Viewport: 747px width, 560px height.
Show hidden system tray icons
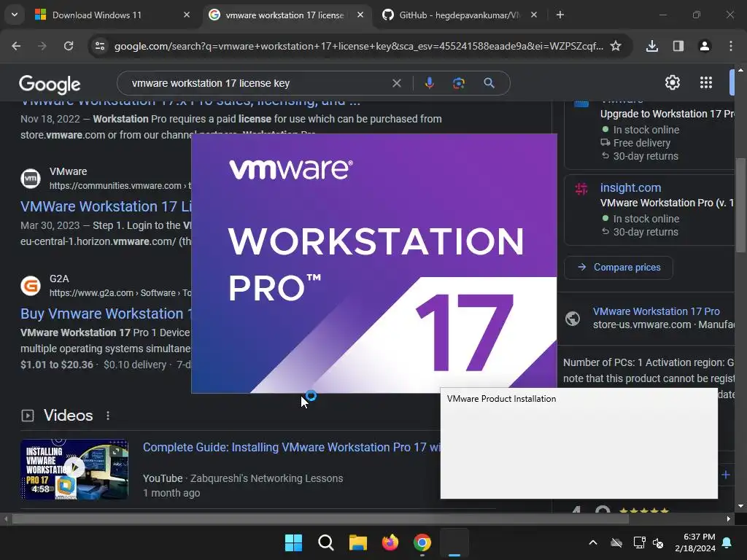coord(593,542)
